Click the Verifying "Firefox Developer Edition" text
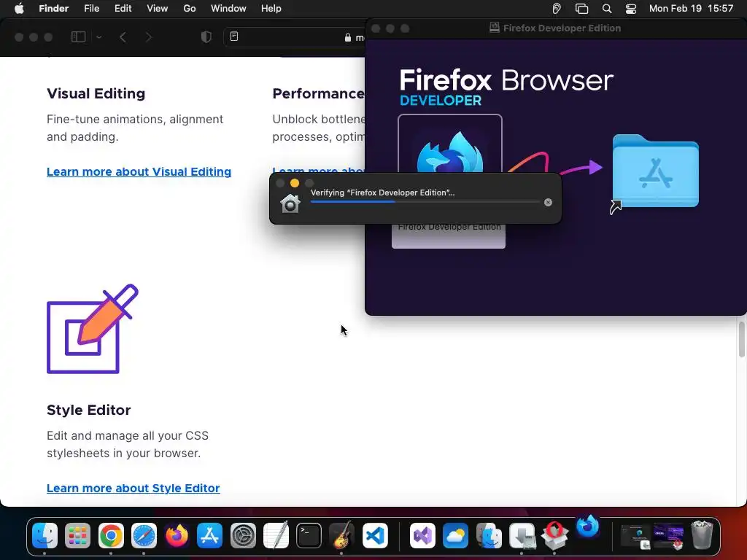 coord(382,192)
